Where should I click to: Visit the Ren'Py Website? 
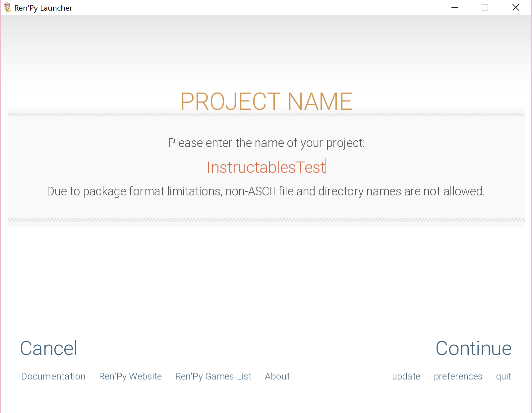tap(130, 376)
